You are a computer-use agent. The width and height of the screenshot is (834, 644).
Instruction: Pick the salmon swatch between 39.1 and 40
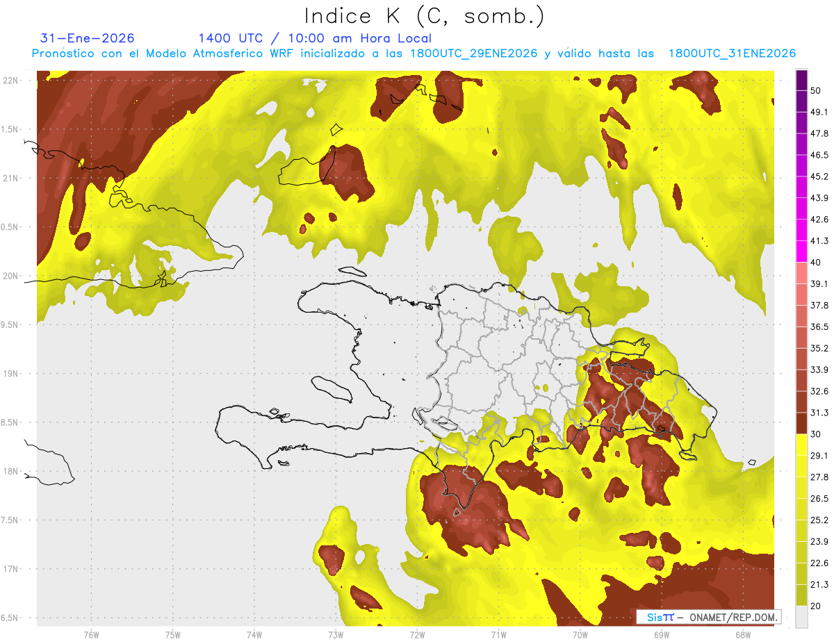click(x=801, y=273)
